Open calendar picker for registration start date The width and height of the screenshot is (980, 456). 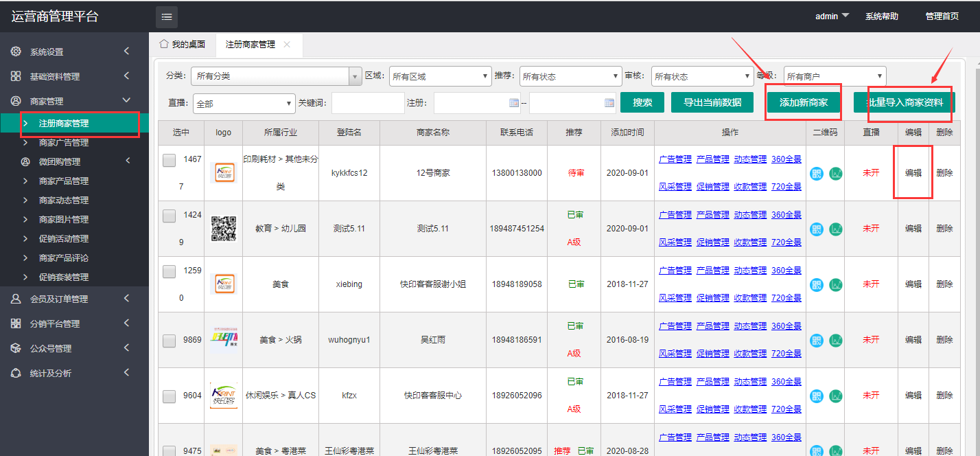click(x=514, y=103)
